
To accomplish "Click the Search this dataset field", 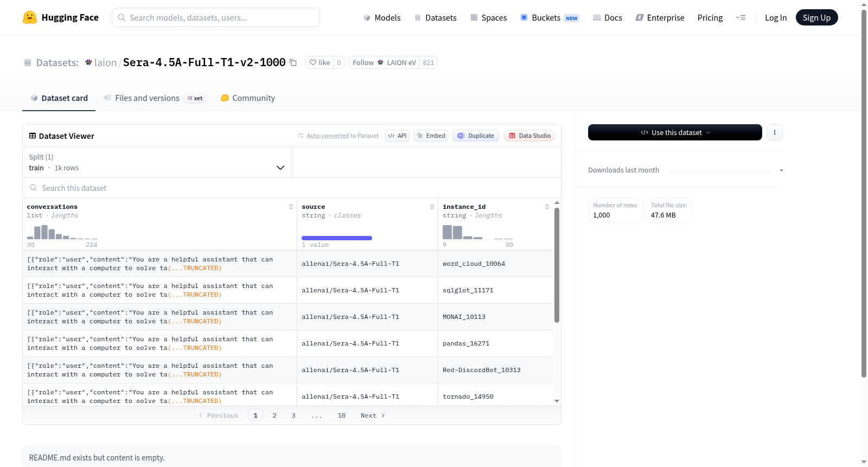I will tap(292, 188).
